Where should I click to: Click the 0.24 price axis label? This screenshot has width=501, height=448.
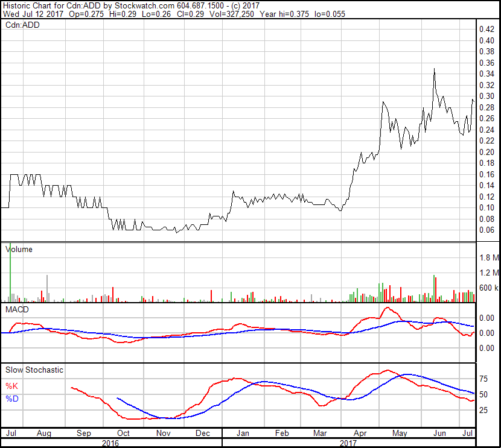pos(487,130)
